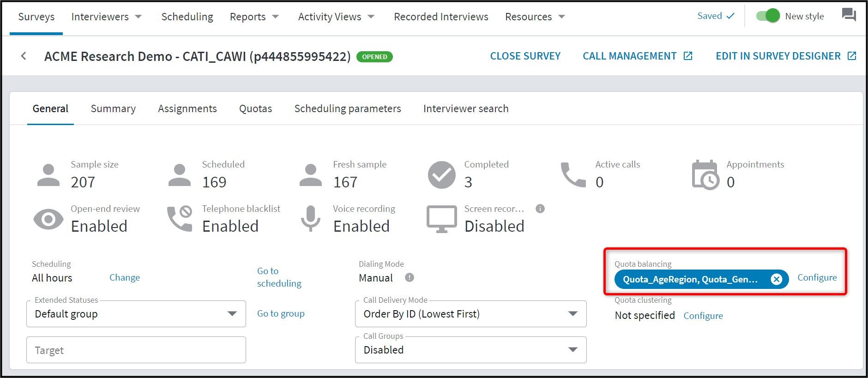The width and height of the screenshot is (868, 378).
Task: Follow the Go to scheduling link
Action: click(279, 277)
